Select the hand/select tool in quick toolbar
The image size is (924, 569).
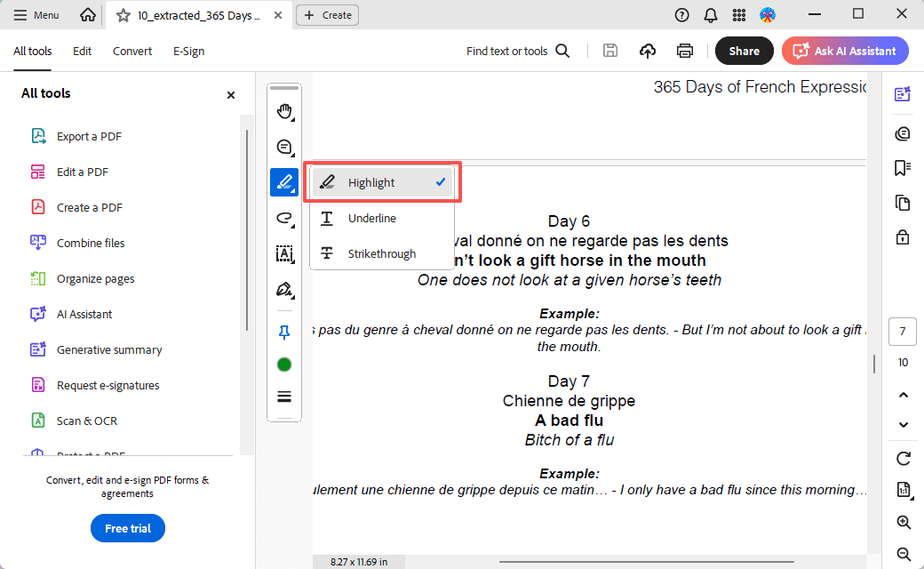click(x=284, y=112)
